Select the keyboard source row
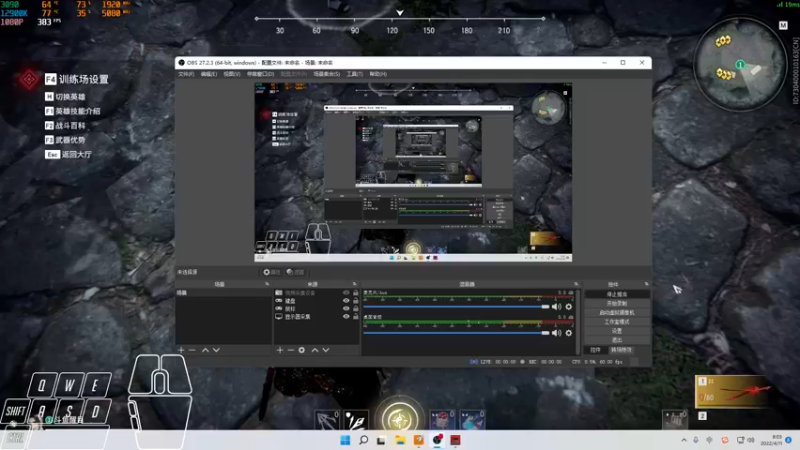800x450 pixels. pyautogui.click(x=316, y=301)
